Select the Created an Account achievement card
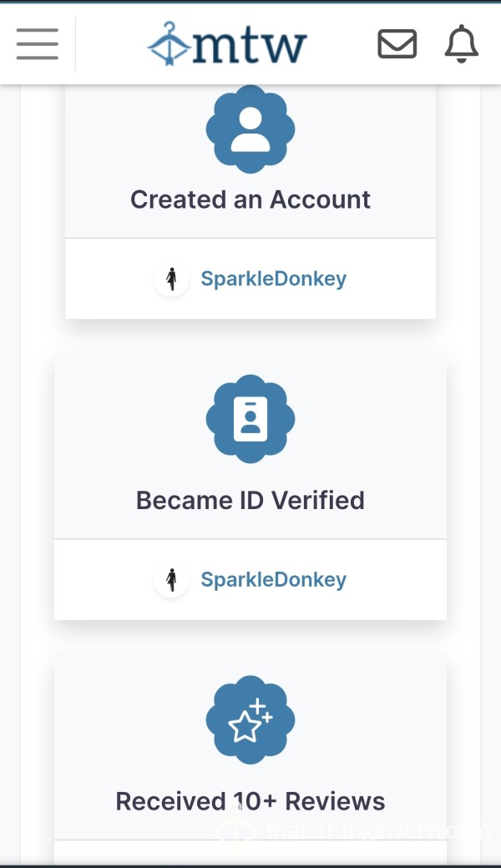This screenshot has height=868, width=501. pyautogui.click(x=250, y=202)
